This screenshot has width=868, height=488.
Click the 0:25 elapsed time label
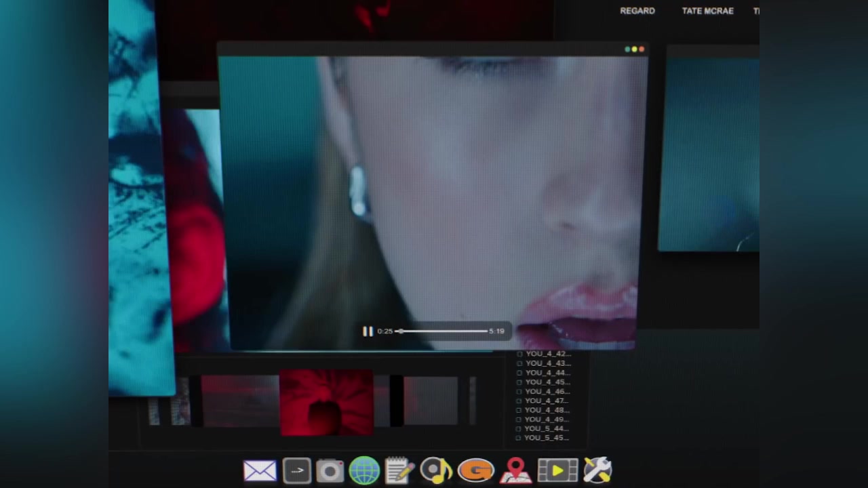click(x=385, y=331)
